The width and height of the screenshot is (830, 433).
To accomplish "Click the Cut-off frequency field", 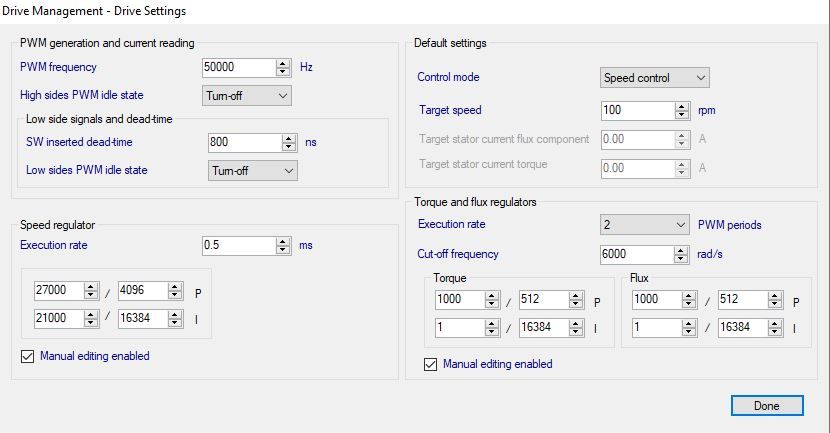I will [637, 255].
